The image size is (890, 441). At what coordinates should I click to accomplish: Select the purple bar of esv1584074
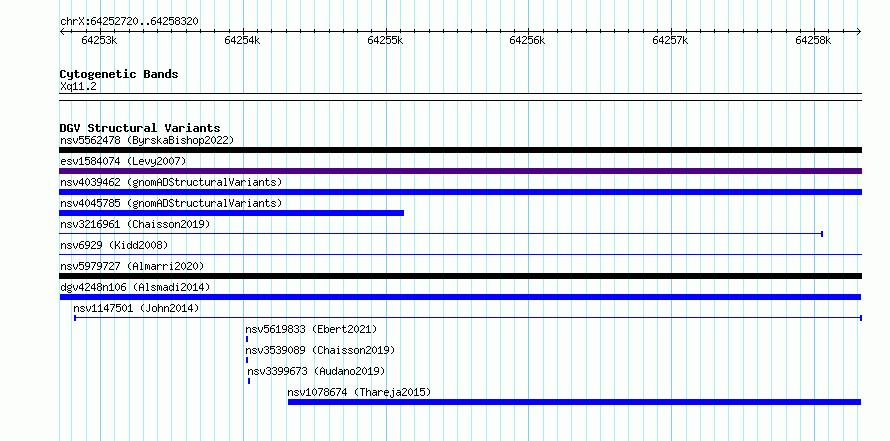[460, 171]
